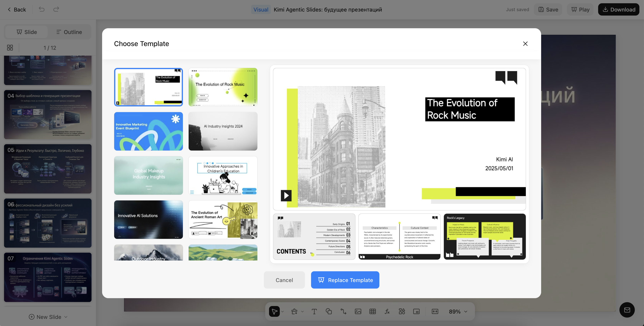Click the redo arrow icon

tap(56, 9)
